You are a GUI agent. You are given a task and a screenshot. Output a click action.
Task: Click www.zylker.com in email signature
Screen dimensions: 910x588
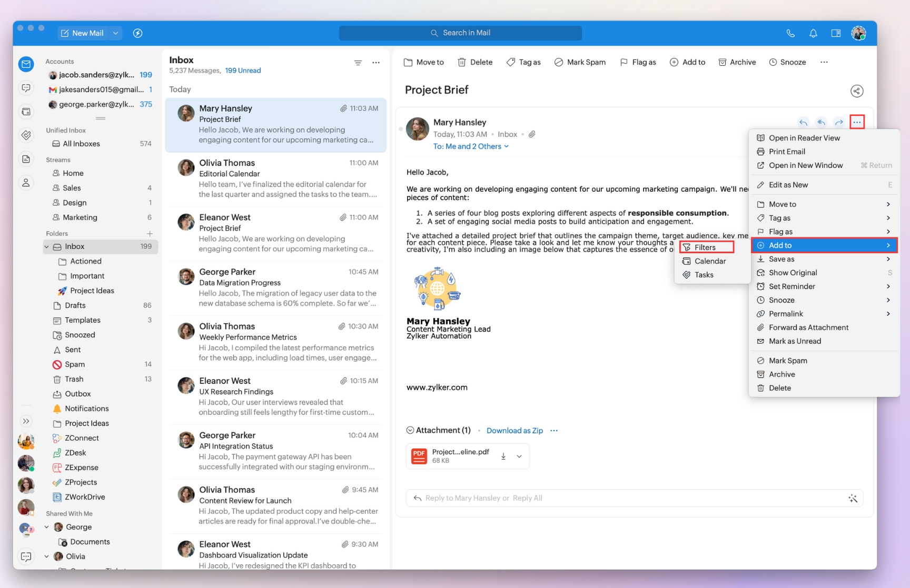click(x=437, y=387)
